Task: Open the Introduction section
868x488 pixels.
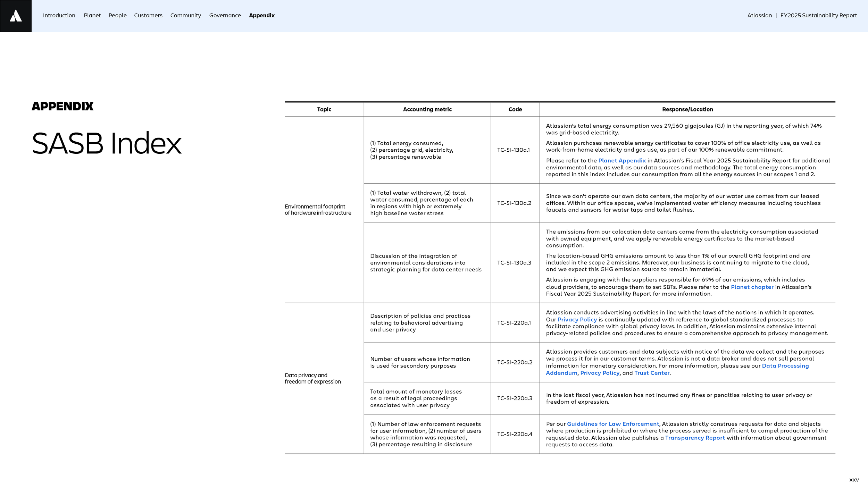Action: [x=59, y=15]
